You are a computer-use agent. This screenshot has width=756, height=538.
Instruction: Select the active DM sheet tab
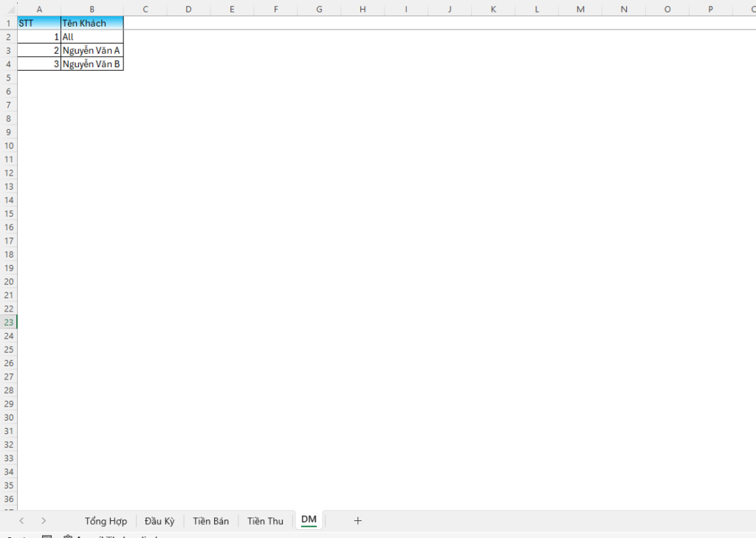[309, 520]
